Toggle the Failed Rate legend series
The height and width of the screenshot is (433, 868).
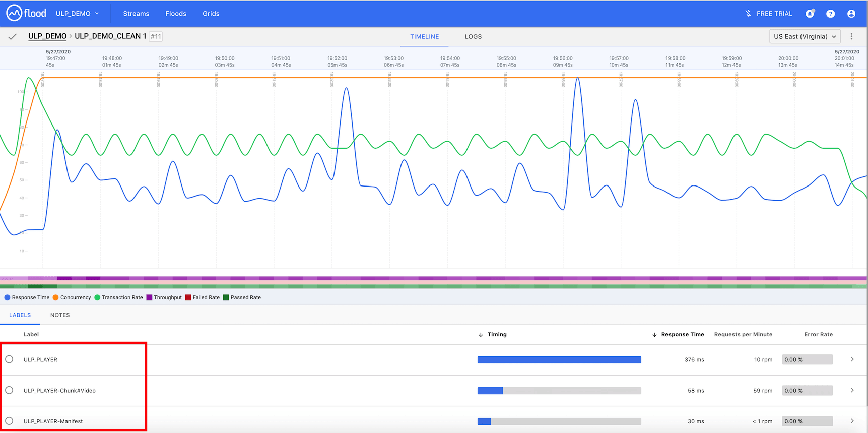(x=202, y=297)
